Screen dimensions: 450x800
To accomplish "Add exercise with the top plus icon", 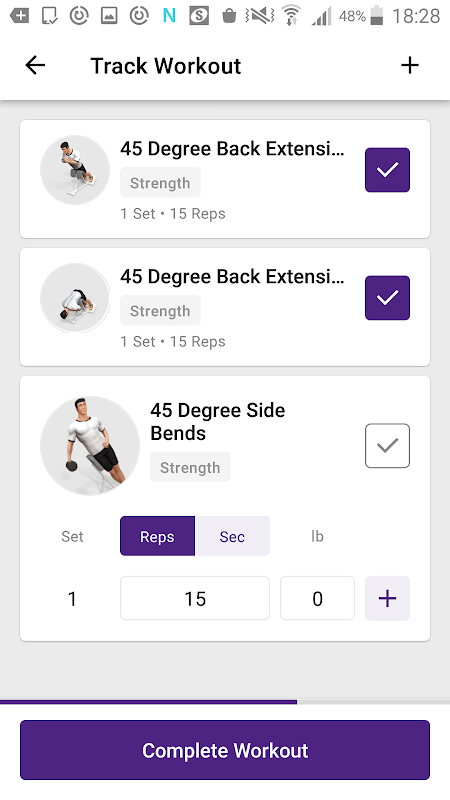I will pos(410,65).
